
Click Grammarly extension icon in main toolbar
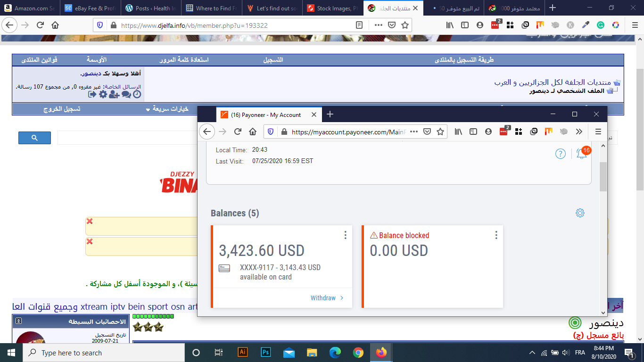point(601,25)
